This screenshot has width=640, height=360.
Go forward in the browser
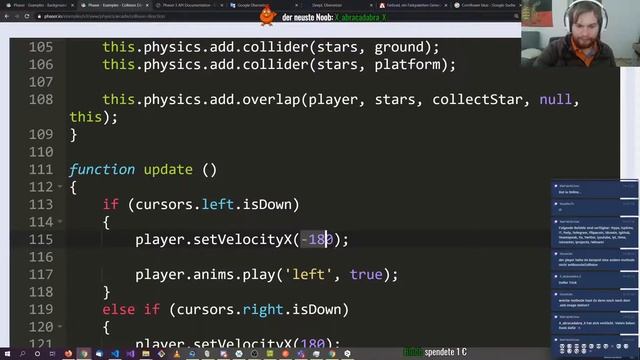[17, 16]
